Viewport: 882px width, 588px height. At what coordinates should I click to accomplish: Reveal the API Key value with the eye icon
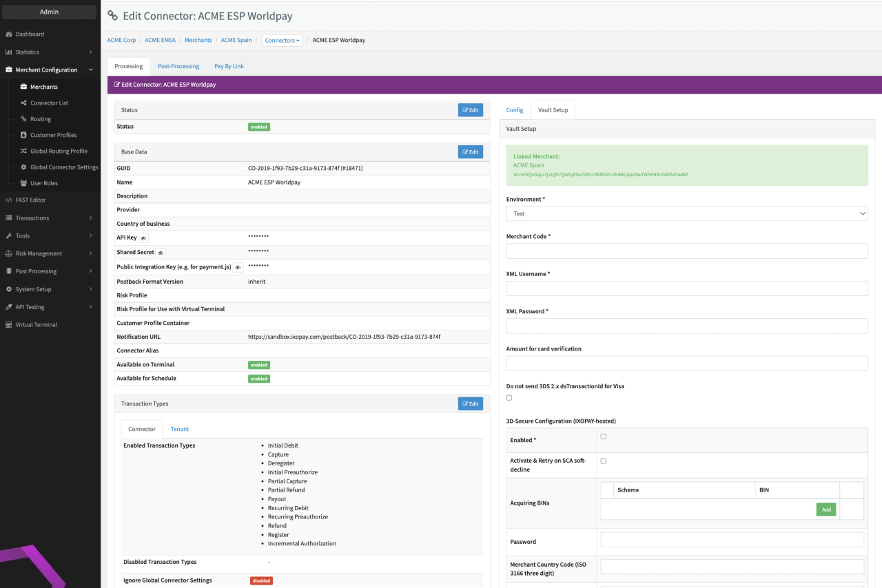click(x=143, y=238)
